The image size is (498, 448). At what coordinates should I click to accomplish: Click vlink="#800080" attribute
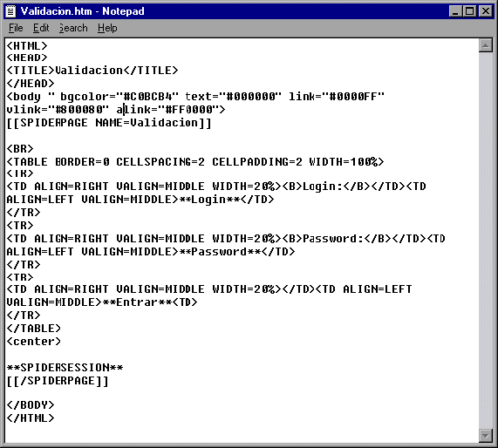[x=58, y=110]
